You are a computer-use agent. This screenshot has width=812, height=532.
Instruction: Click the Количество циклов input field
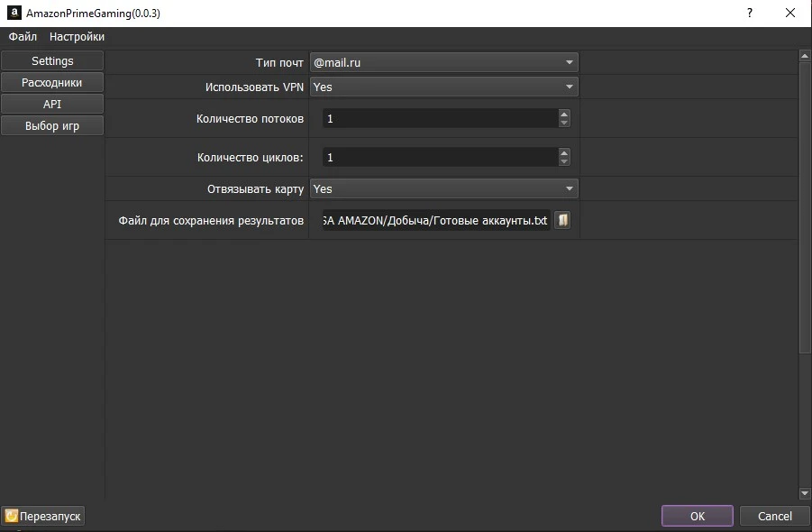tap(440, 158)
